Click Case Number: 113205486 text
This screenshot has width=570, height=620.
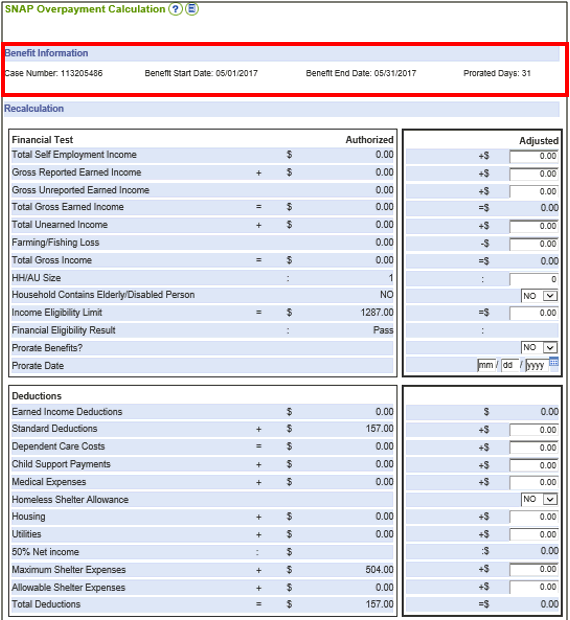[53, 73]
